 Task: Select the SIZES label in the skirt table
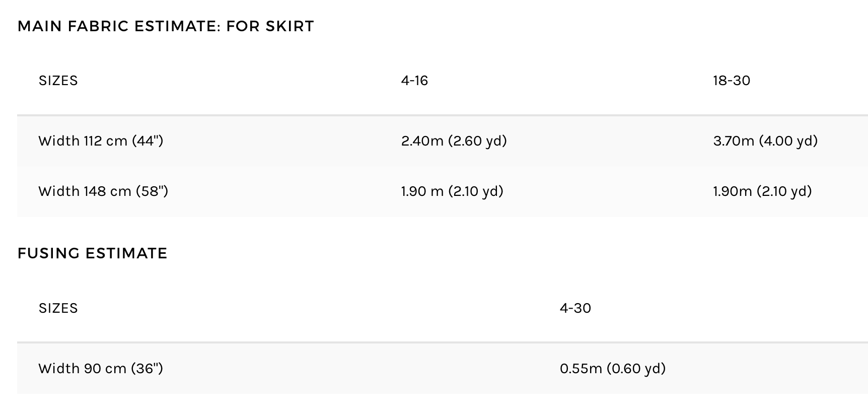58,81
